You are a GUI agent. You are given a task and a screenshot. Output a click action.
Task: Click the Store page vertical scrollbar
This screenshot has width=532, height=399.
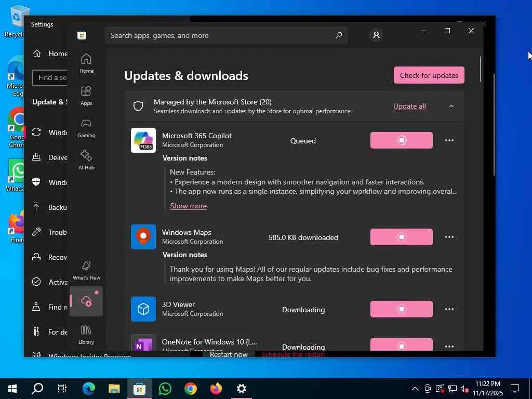click(x=481, y=69)
